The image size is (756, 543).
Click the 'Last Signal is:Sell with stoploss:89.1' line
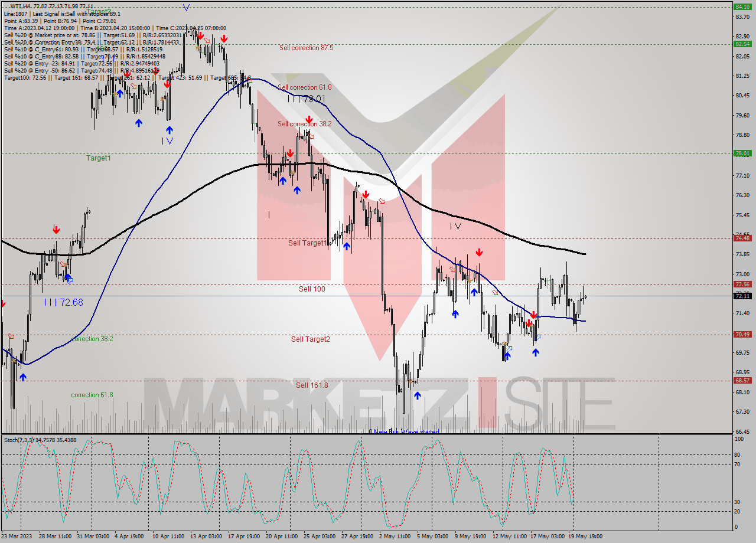62,14
